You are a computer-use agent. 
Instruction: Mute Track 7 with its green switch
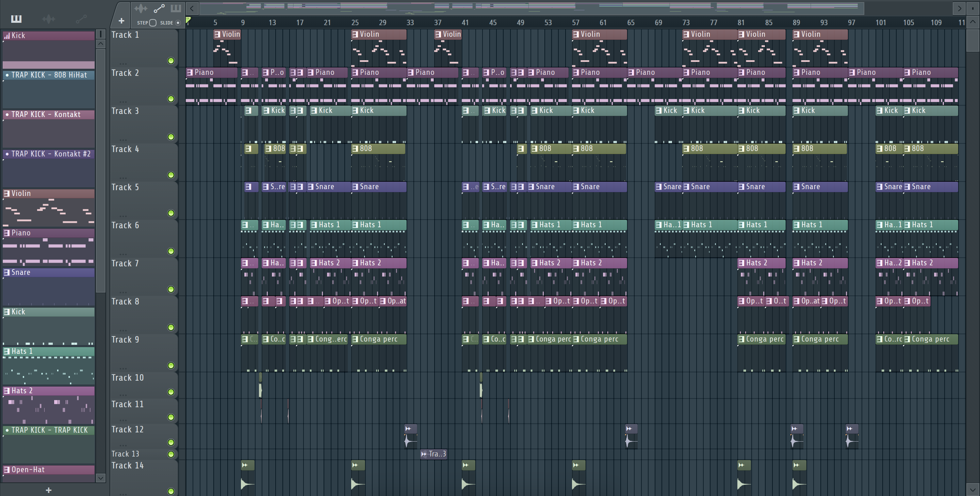pos(171,290)
